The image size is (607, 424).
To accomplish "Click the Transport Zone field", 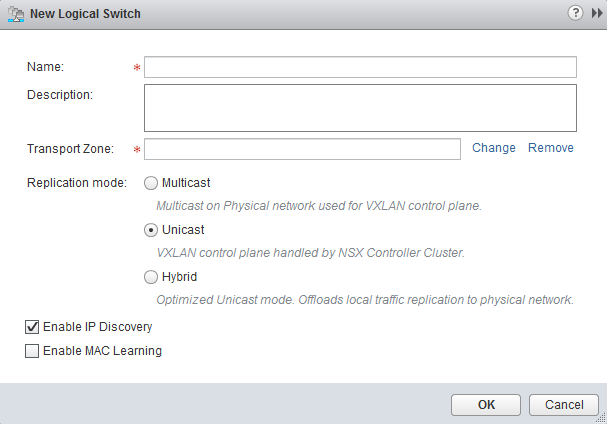I will [x=305, y=149].
